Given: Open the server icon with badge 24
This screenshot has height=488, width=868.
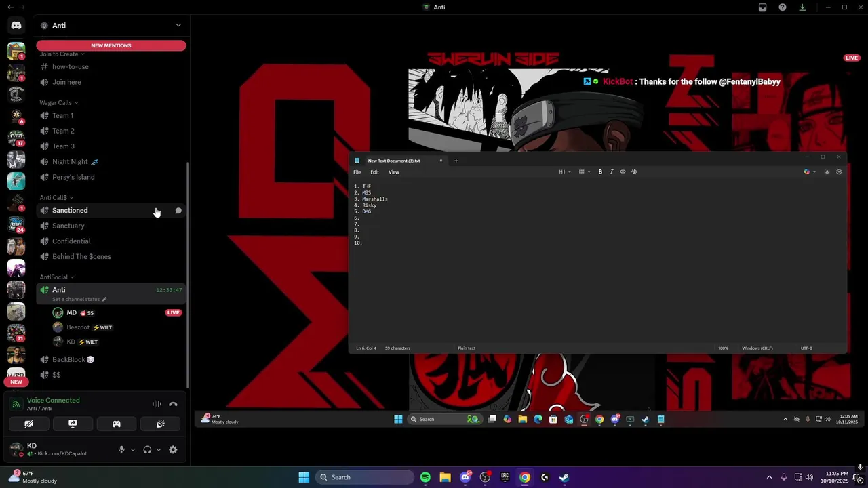Looking at the screenshot, I should (x=16, y=224).
